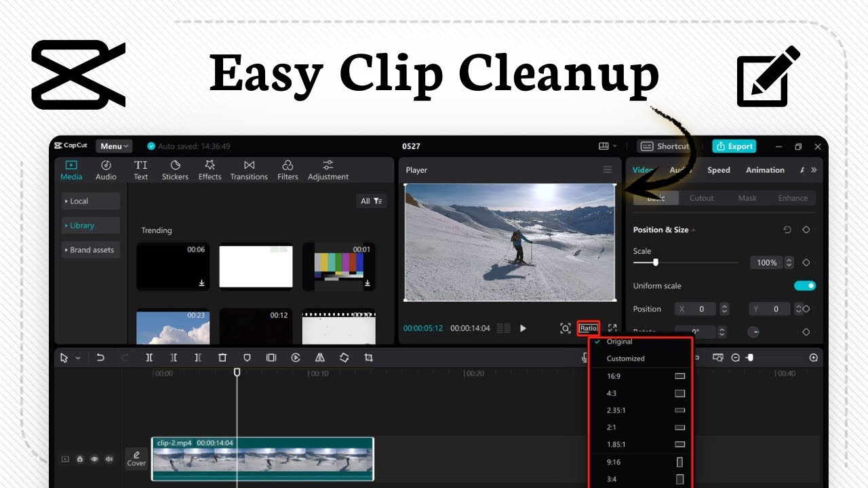Screen dimensions: 868x488
Task: Undo the last edit
Action: coord(100,357)
